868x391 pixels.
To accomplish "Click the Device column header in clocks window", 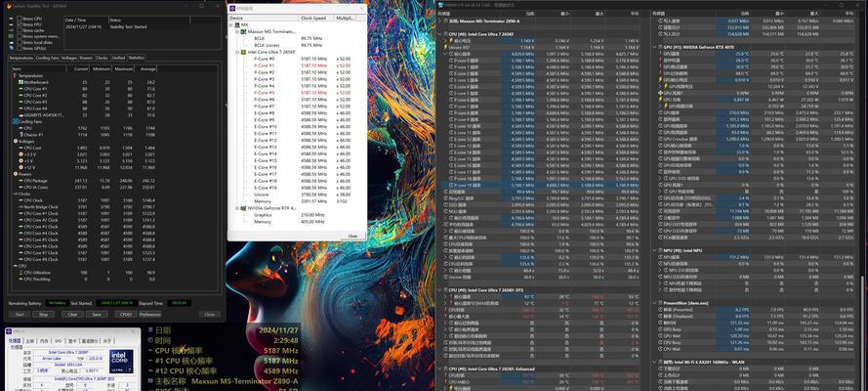I will [264, 18].
